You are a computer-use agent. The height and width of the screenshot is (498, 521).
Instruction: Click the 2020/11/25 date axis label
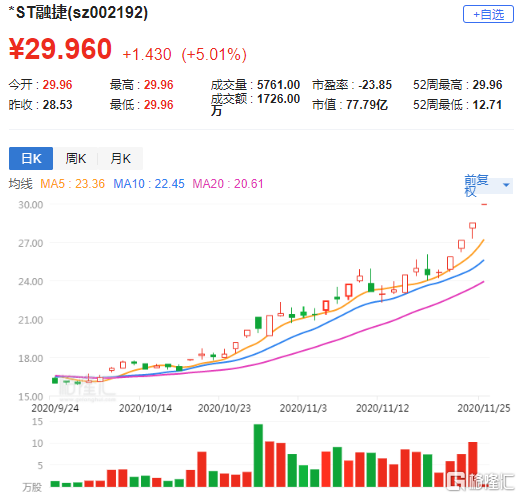484,408
